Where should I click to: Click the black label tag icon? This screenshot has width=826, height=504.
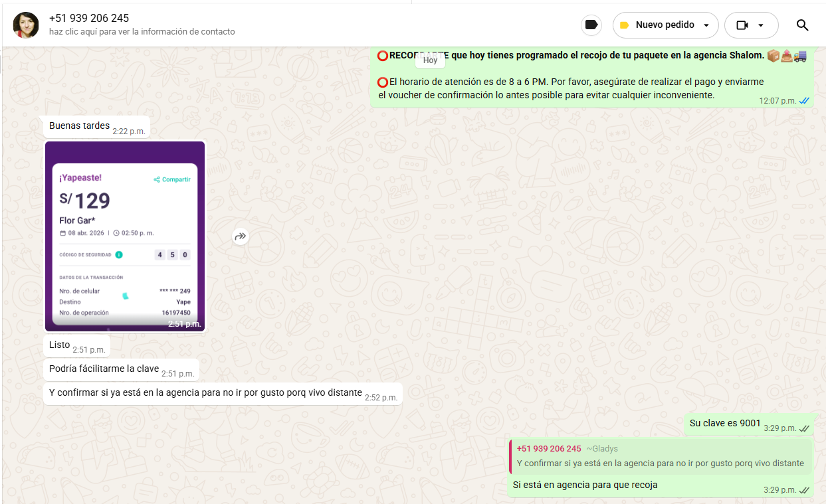click(590, 25)
